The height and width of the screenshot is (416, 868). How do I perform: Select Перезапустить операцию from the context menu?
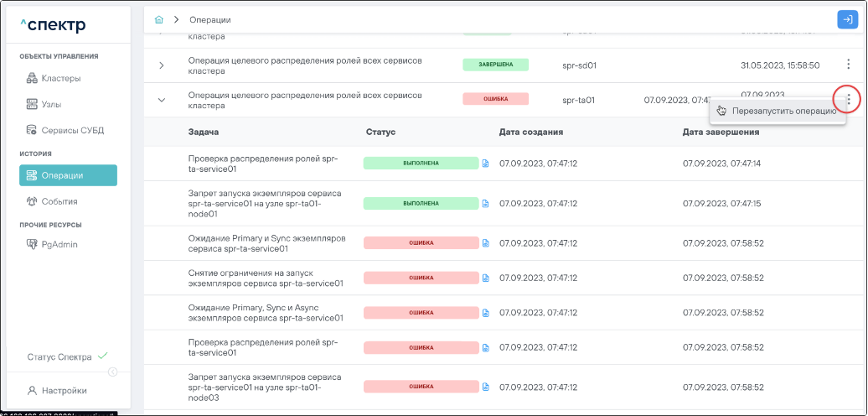click(783, 111)
